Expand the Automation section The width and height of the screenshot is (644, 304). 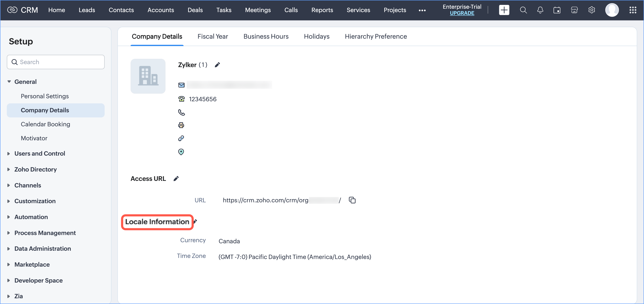[9, 217]
